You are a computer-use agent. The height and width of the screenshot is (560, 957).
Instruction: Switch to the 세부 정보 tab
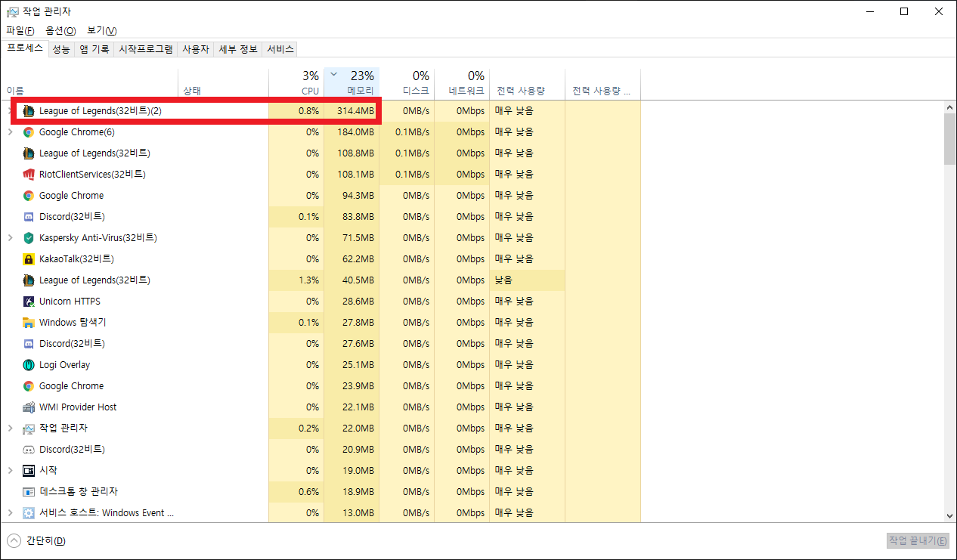(238, 49)
